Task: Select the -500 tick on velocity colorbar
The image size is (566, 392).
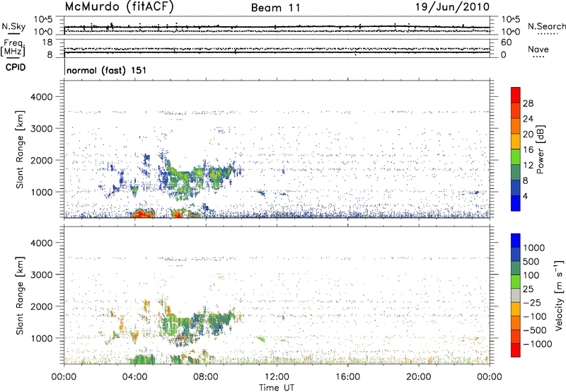Action: coord(535,330)
